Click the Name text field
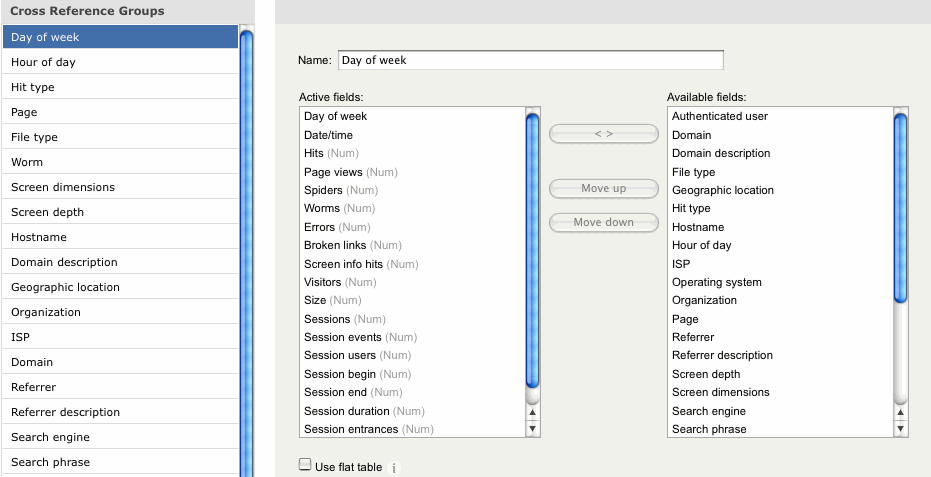 click(530, 60)
